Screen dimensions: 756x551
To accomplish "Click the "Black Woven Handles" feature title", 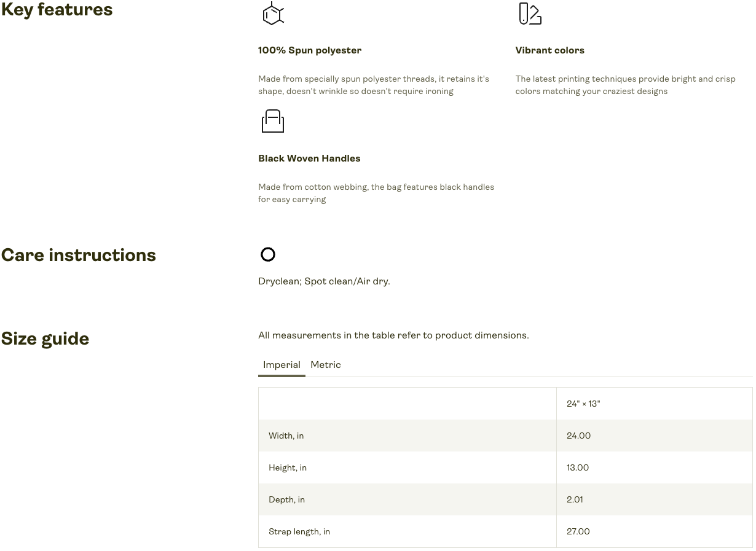I will pos(309,158).
